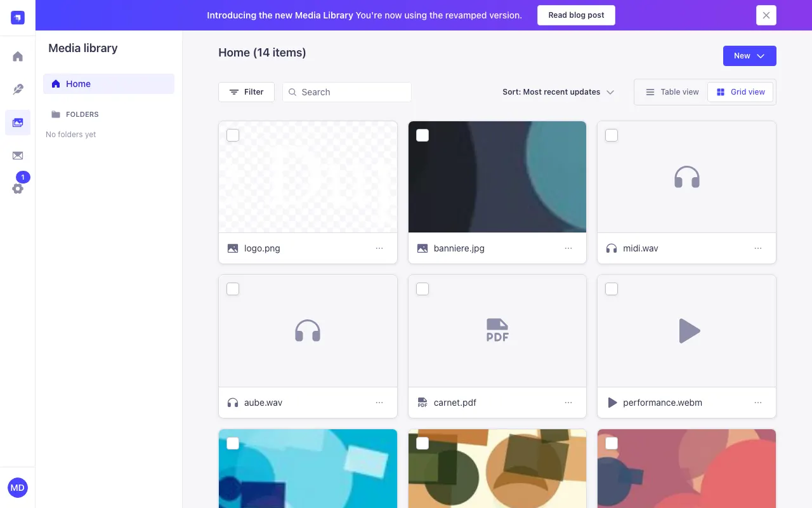
Task: Select the performance.webm checkbox
Action: [612, 289]
